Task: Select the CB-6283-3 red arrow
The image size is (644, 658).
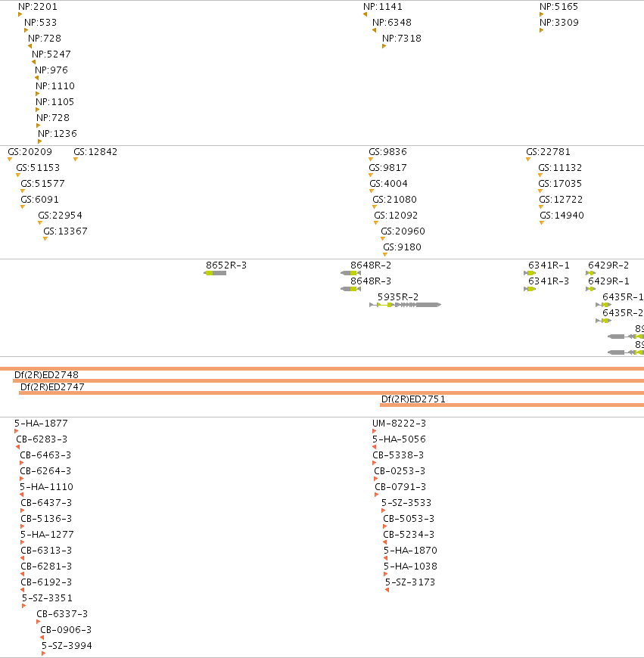Action: [17, 447]
